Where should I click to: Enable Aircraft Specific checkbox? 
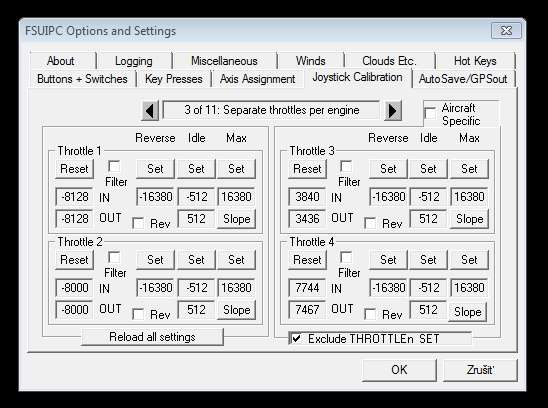(430, 113)
